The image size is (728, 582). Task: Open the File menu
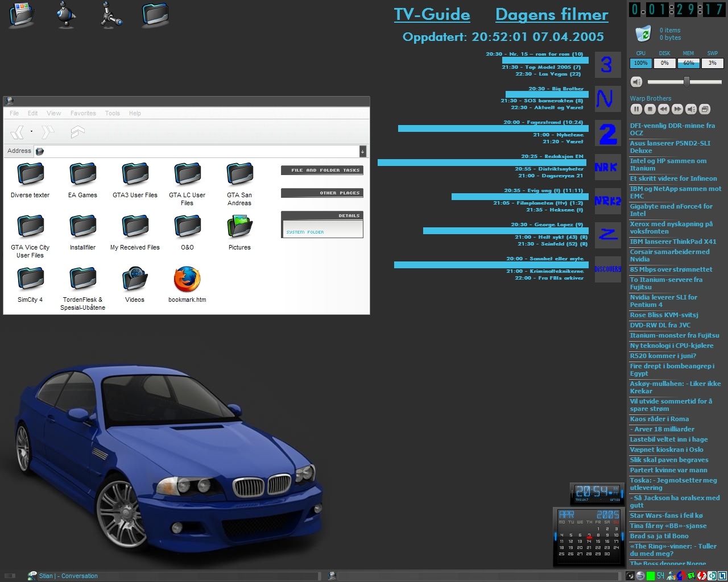point(14,113)
